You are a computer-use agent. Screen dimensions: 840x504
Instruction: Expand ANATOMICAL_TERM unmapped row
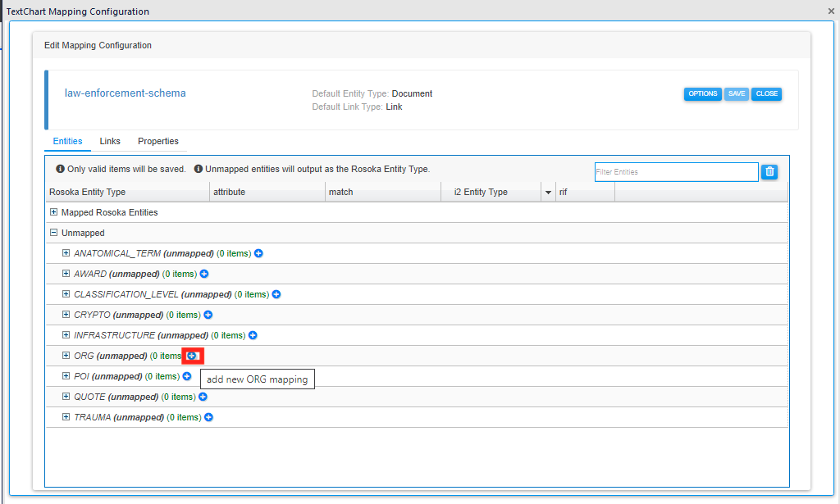coord(66,253)
